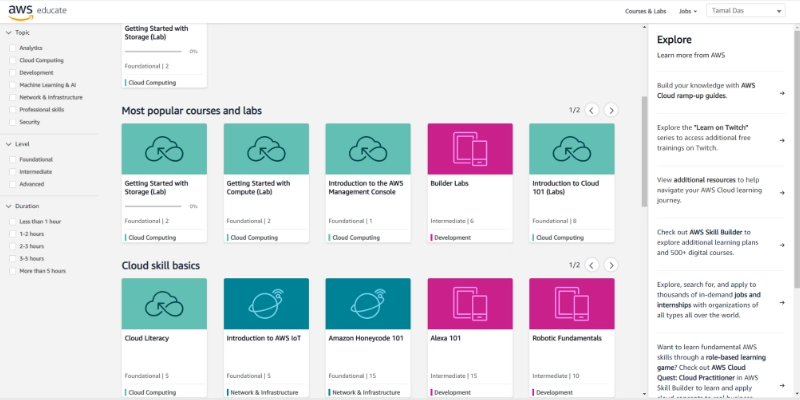Click the AWS Skill Builder text
800x400 pixels.
[717, 232]
